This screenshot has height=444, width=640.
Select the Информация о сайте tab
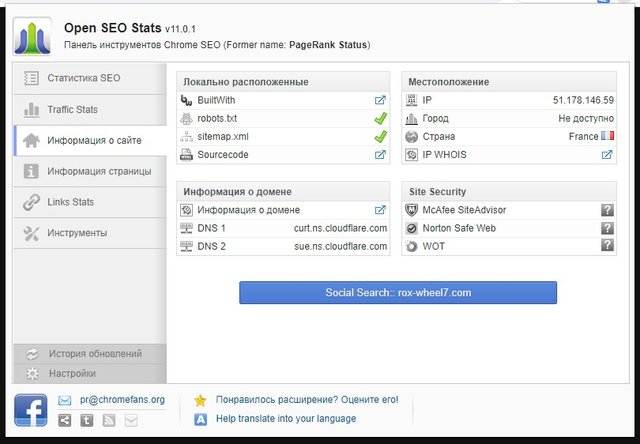pos(90,140)
